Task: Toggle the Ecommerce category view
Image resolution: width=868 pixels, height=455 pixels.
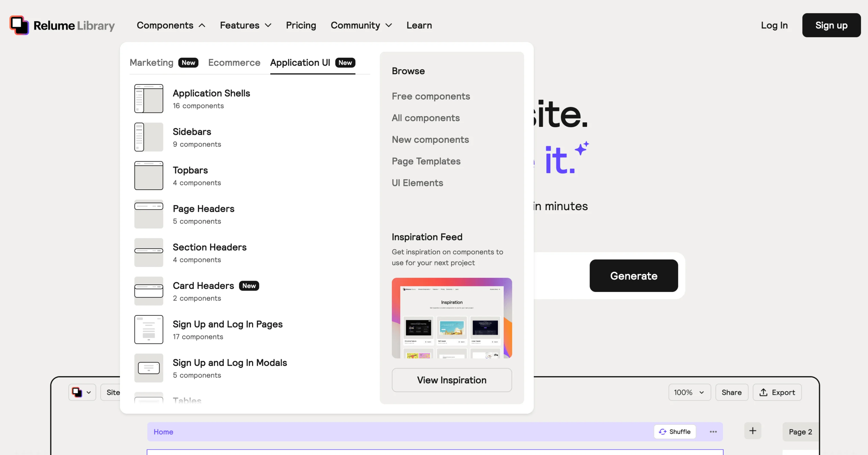Action: click(234, 62)
